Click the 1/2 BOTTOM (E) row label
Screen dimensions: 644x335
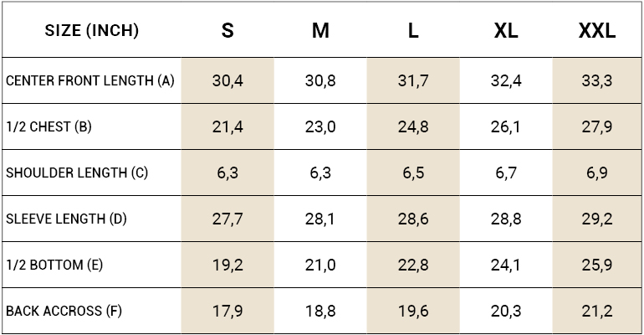[x=54, y=265]
